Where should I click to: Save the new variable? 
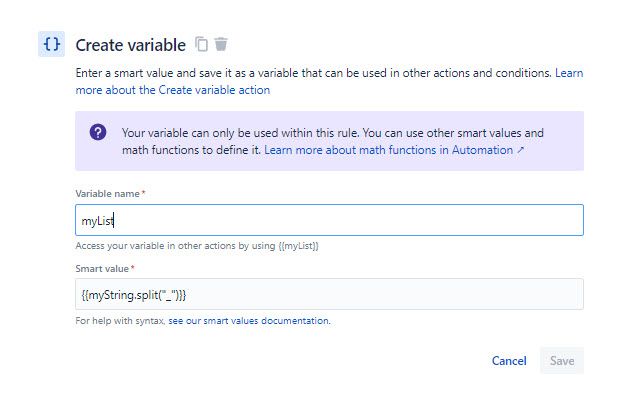click(562, 361)
